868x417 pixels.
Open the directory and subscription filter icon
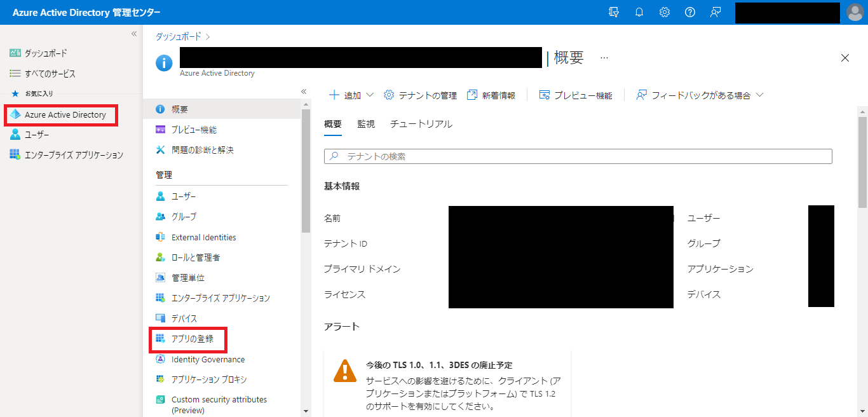[614, 12]
